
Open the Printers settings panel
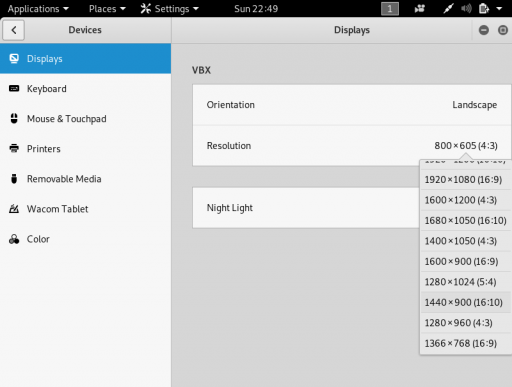(x=85, y=149)
